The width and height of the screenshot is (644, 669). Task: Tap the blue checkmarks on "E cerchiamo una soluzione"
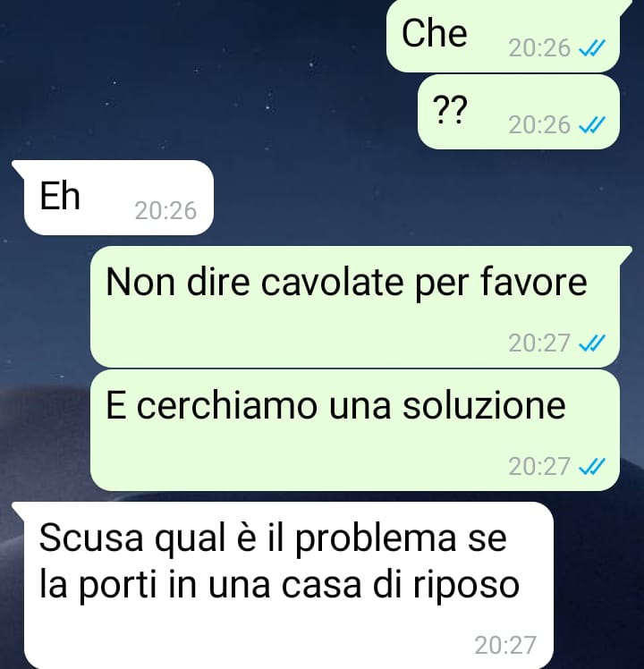(592, 466)
